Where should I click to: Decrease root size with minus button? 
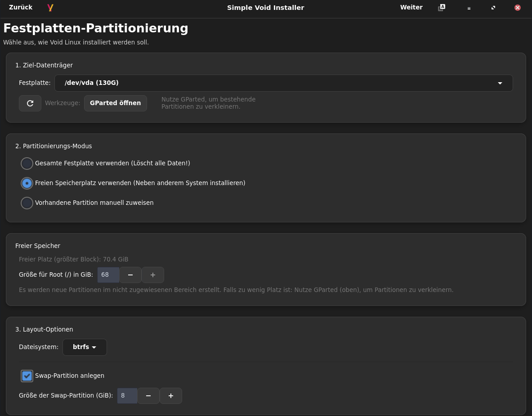(x=130, y=275)
